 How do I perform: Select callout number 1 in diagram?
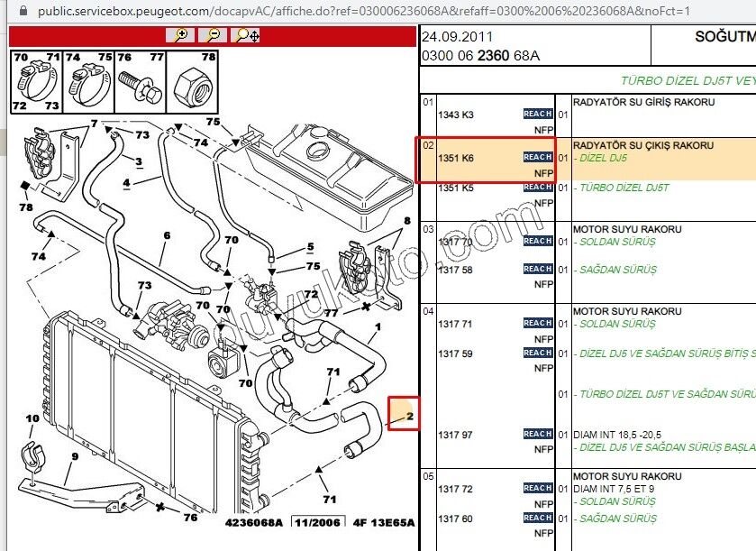click(378, 327)
